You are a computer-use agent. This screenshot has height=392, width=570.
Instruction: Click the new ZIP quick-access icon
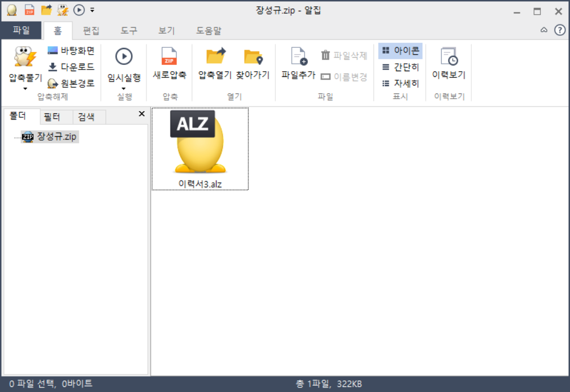pyautogui.click(x=30, y=10)
